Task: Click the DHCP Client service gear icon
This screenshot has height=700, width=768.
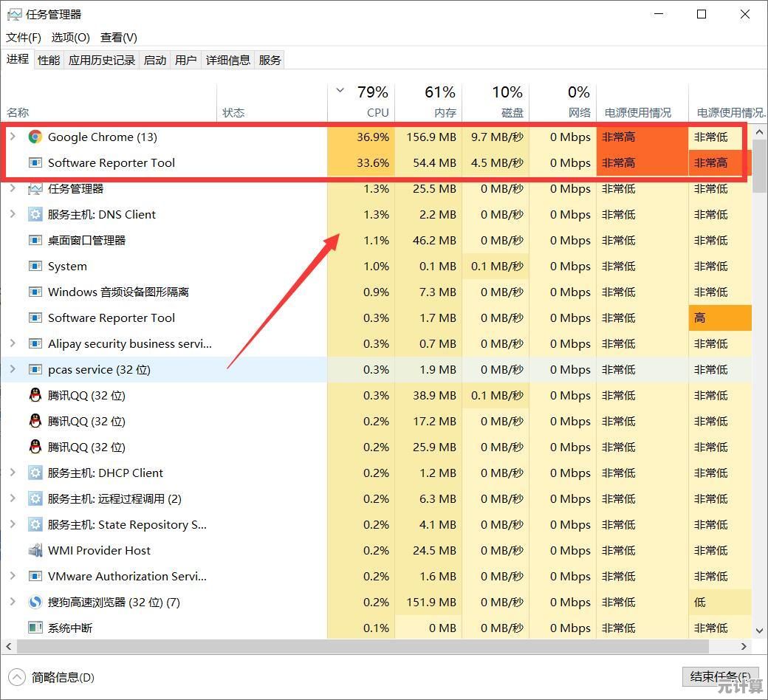Action: coord(35,473)
